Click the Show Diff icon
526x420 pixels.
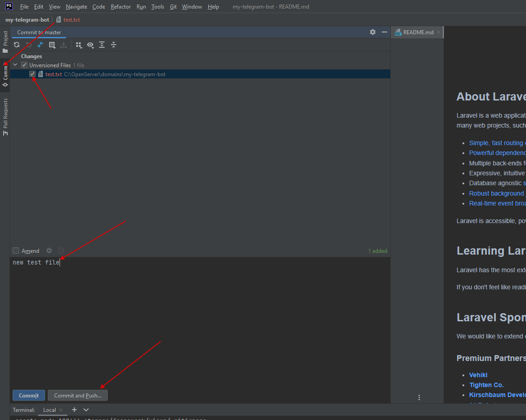click(x=40, y=45)
